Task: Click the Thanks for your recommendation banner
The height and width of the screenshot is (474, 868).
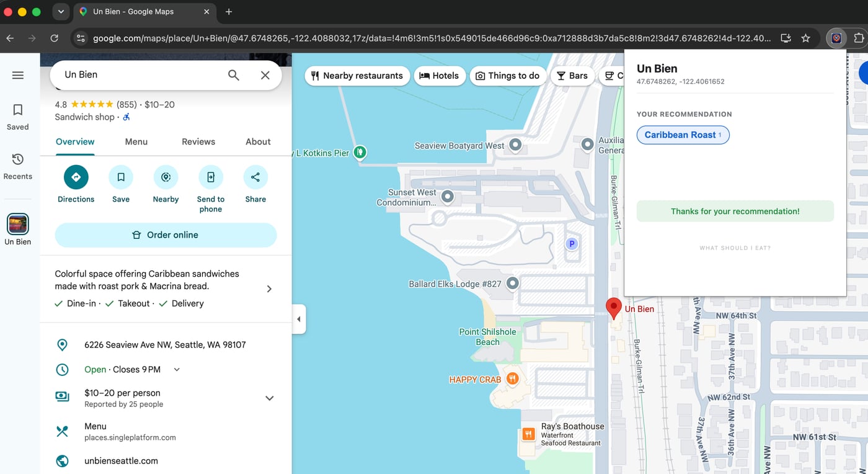Action: click(735, 211)
